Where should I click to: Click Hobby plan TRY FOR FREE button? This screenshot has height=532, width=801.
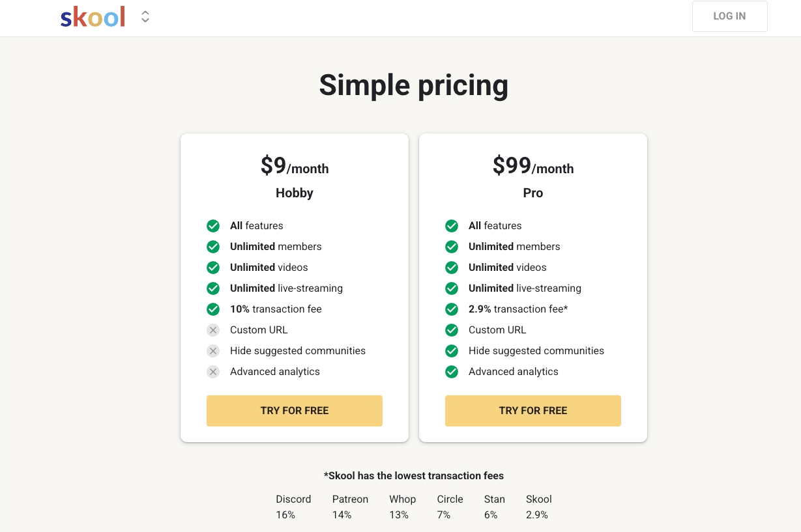point(295,411)
